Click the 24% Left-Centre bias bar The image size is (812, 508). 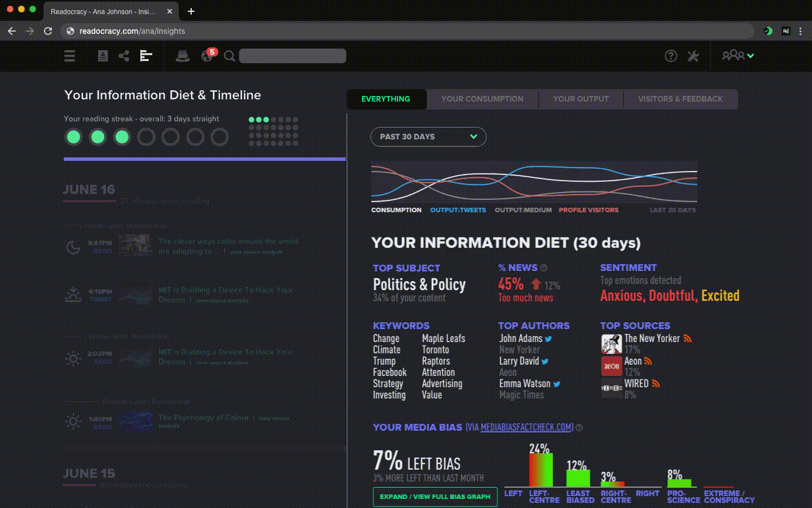(540, 470)
